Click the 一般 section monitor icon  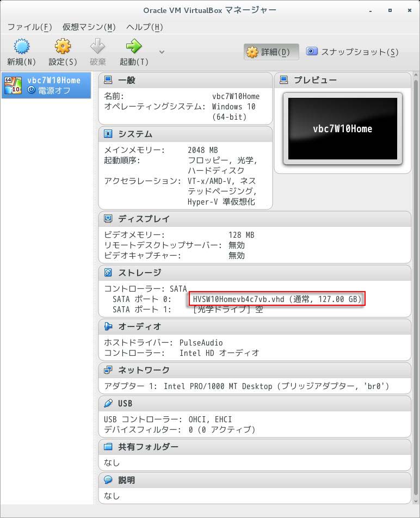coord(108,79)
